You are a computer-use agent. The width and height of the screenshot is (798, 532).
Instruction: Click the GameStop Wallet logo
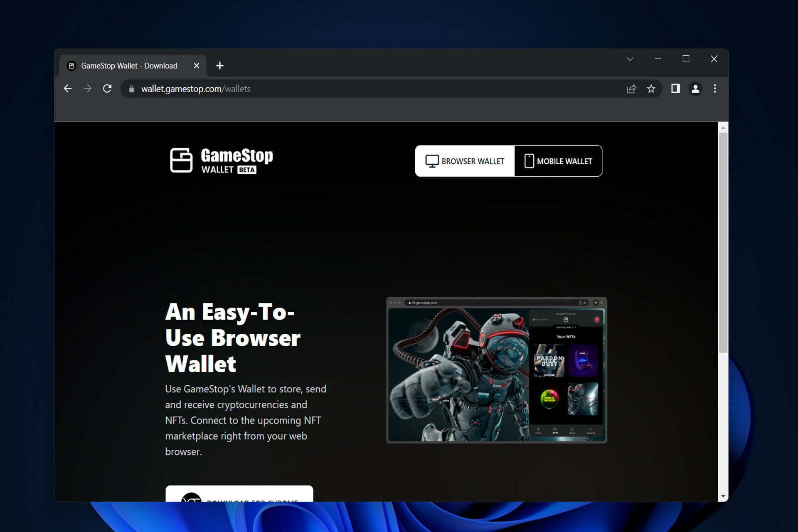(x=222, y=160)
